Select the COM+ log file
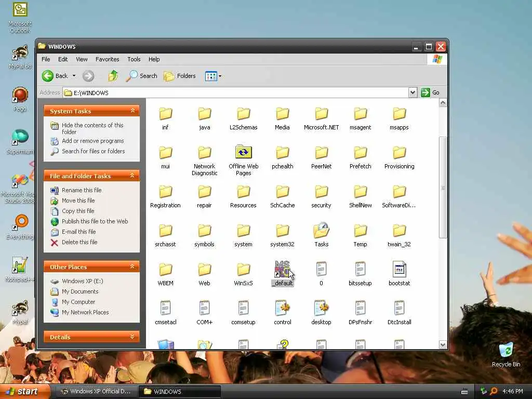 click(204, 313)
